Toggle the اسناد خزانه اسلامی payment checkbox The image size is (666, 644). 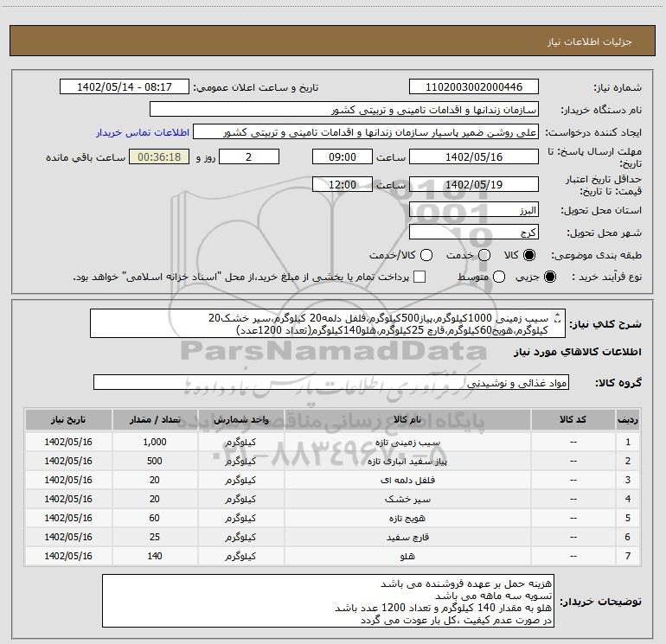click(419, 277)
